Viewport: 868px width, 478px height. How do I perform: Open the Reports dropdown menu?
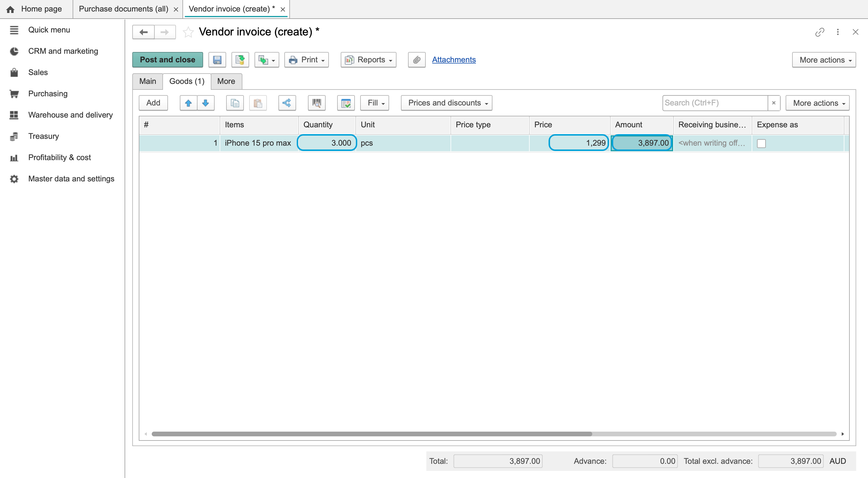click(x=368, y=60)
